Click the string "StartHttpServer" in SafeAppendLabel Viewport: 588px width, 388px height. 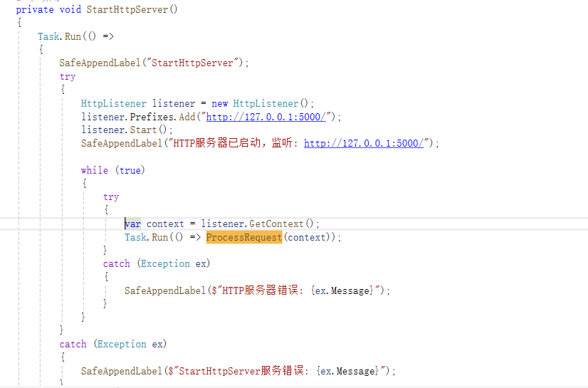click(192, 63)
